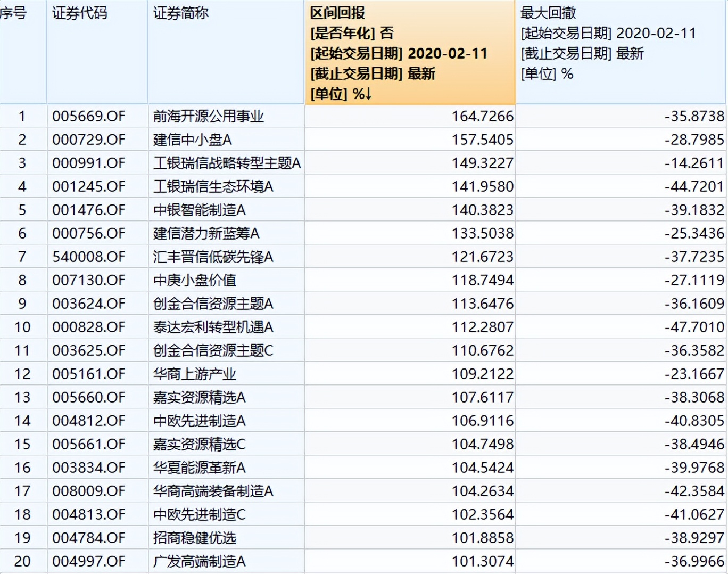The width and height of the screenshot is (728, 574).
Task: Select return value 141.9580
Action: 483,186
